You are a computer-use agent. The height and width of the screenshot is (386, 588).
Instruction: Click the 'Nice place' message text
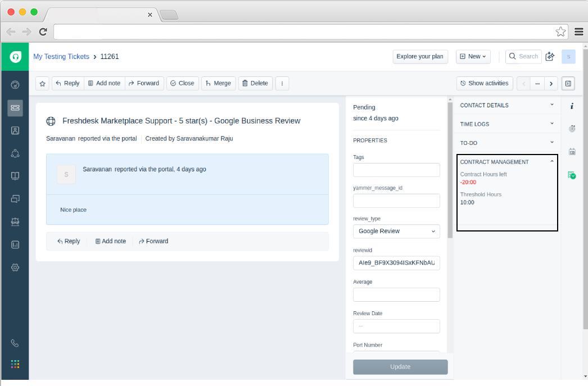(x=73, y=210)
